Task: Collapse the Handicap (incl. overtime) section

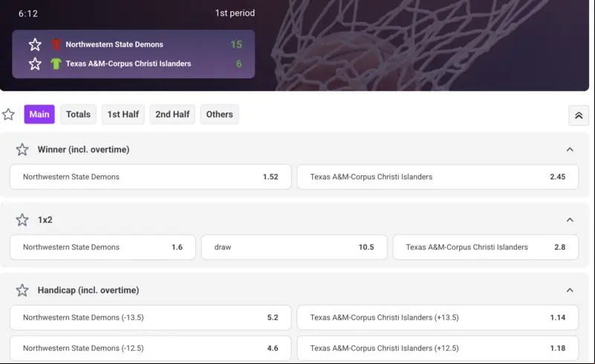Action: 570,290
